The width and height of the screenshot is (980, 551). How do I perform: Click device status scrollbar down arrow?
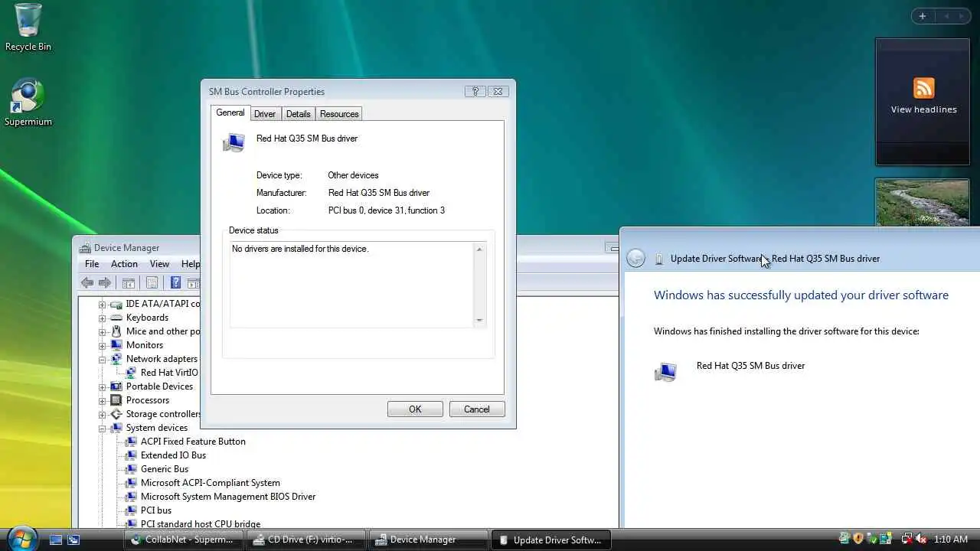(479, 321)
